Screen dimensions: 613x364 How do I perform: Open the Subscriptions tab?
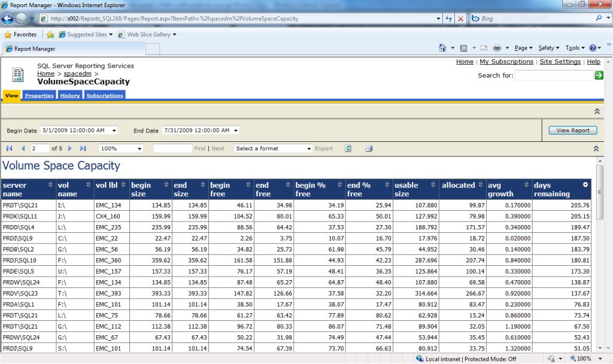pos(104,96)
